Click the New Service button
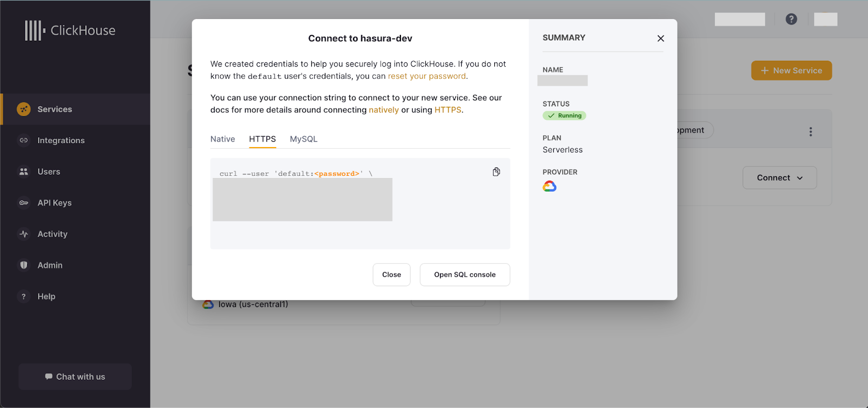This screenshot has width=868, height=408. pos(792,71)
